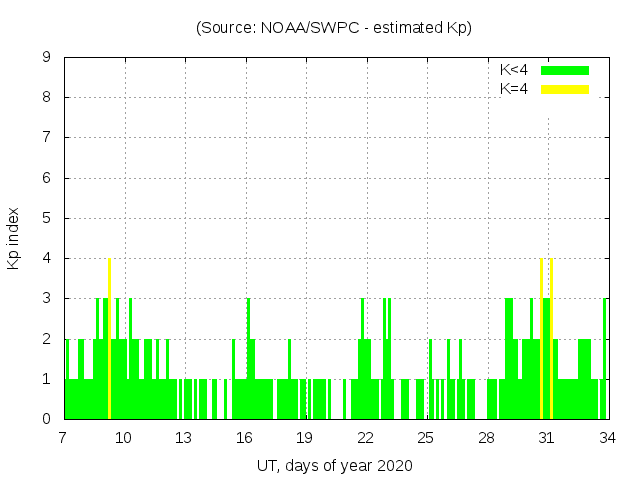Select the yellow Kp 4 bar near day 9
This screenshot has width=640, height=480.
(109, 338)
